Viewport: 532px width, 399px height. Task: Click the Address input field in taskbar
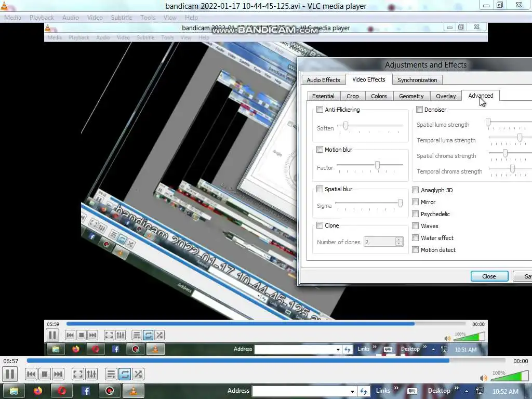(301, 392)
